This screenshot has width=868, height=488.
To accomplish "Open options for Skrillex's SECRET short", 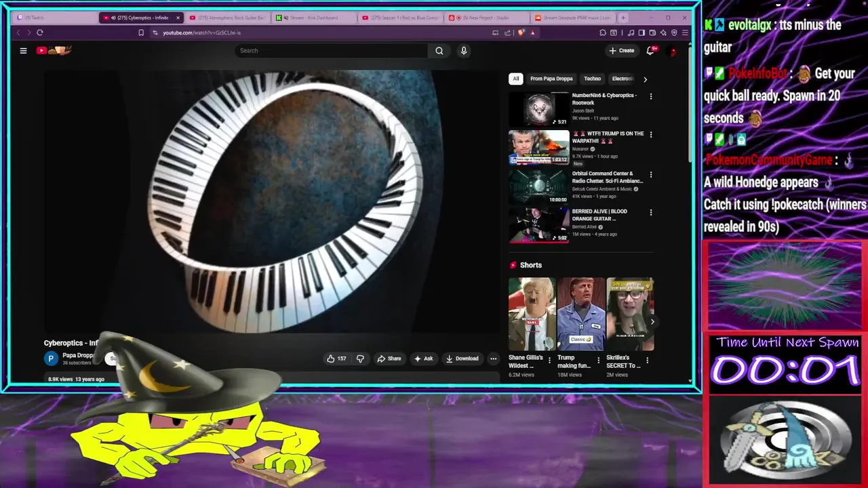I will [647, 361].
